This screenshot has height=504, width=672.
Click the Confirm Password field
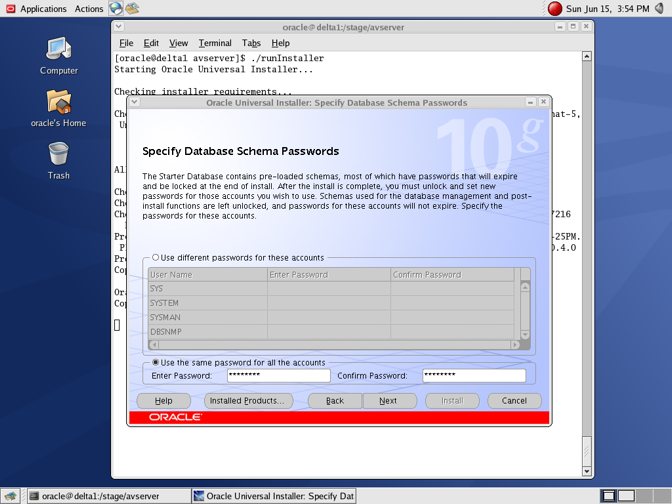[474, 375]
